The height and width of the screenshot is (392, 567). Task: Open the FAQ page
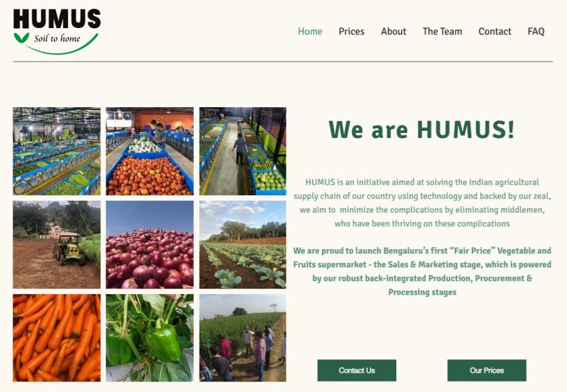point(536,31)
